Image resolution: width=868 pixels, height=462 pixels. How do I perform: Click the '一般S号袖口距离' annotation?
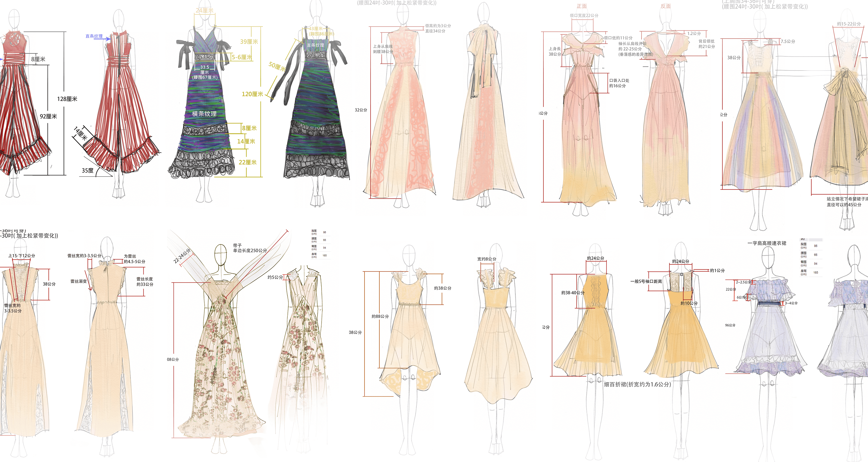646,281
